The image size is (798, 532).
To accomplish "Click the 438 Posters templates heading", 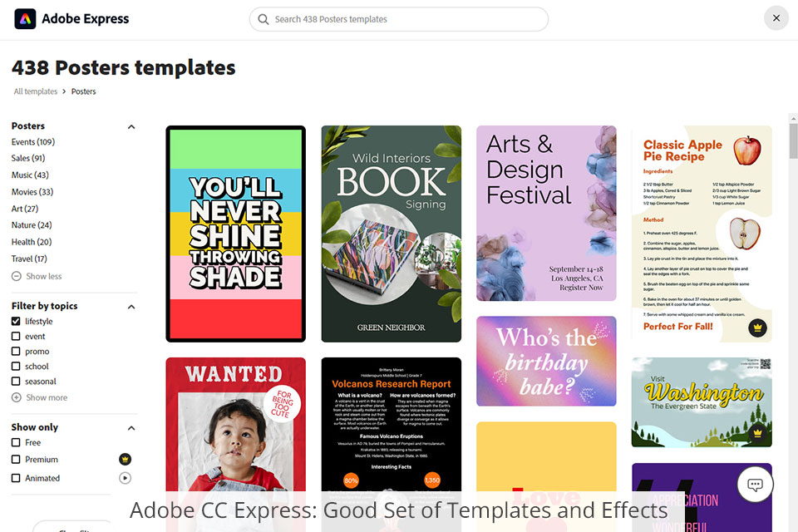I will click(x=124, y=67).
